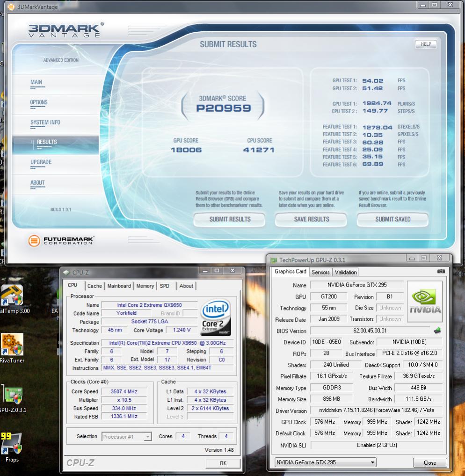The height and width of the screenshot is (476, 465).
Task: Click the Futuremark Corporation logo
Action: click(x=61, y=241)
